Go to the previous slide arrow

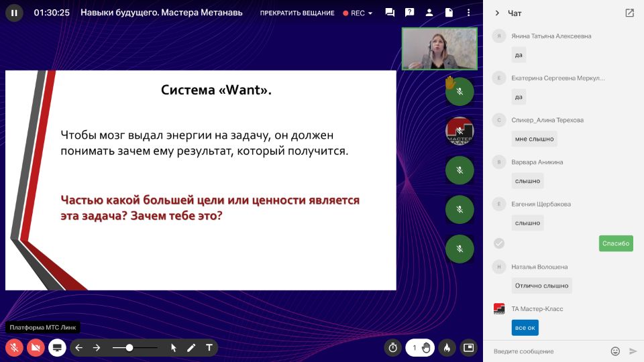click(x=79, y=348)
